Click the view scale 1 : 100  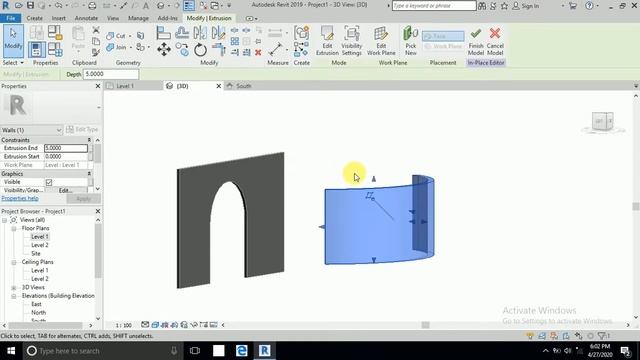coord(123,325)
